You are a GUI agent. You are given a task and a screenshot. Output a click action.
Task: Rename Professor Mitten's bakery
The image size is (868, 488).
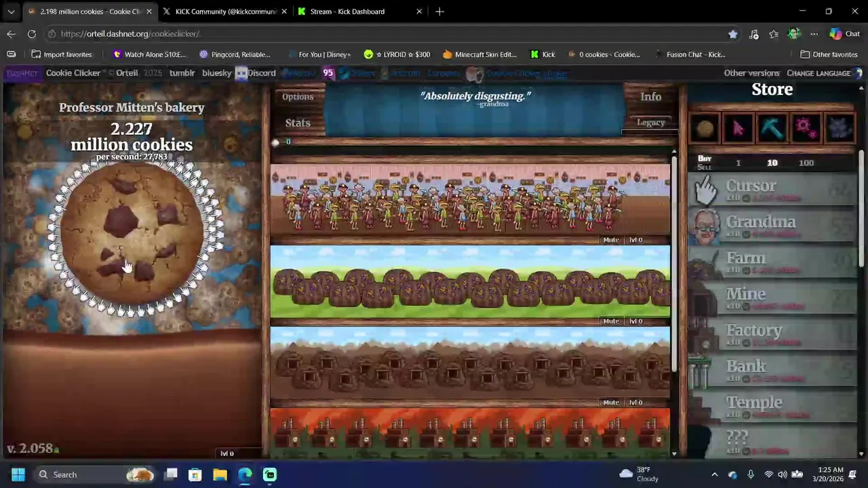[x=132, y=107]
